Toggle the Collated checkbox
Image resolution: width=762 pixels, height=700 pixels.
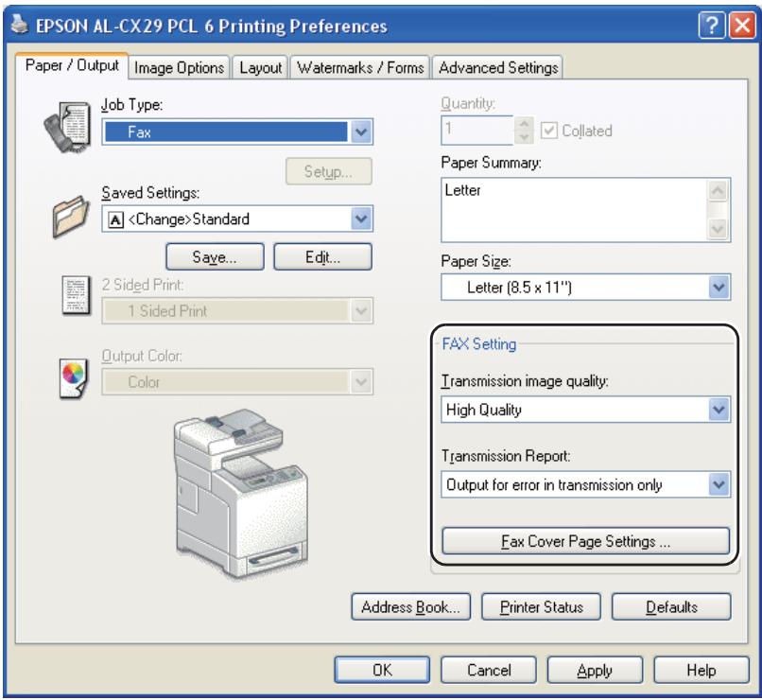(548, 131)
